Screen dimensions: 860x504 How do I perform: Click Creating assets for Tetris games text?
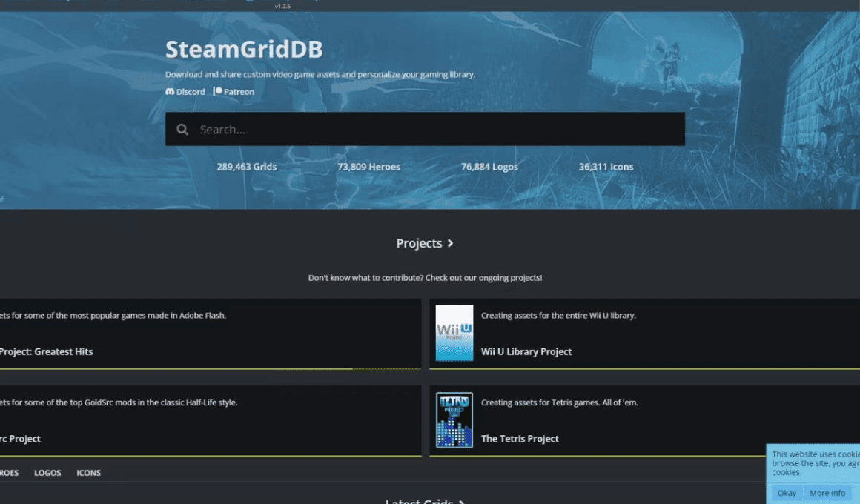pos(560,402)
